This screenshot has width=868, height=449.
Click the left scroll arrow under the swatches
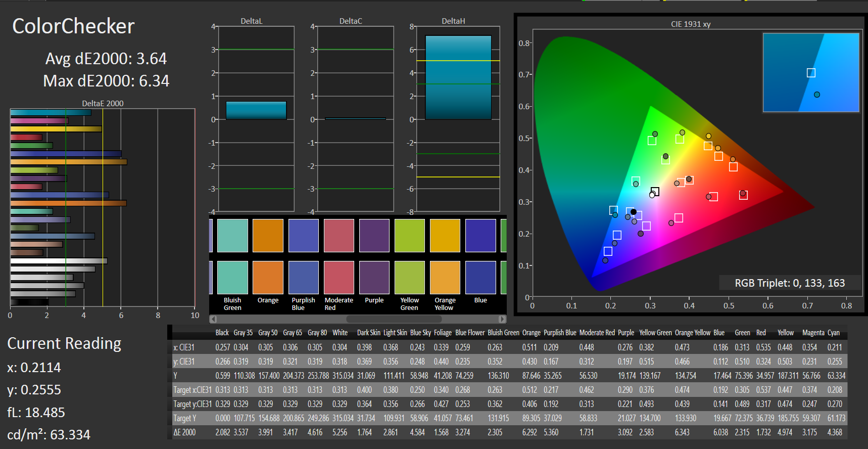pos(213,319)
